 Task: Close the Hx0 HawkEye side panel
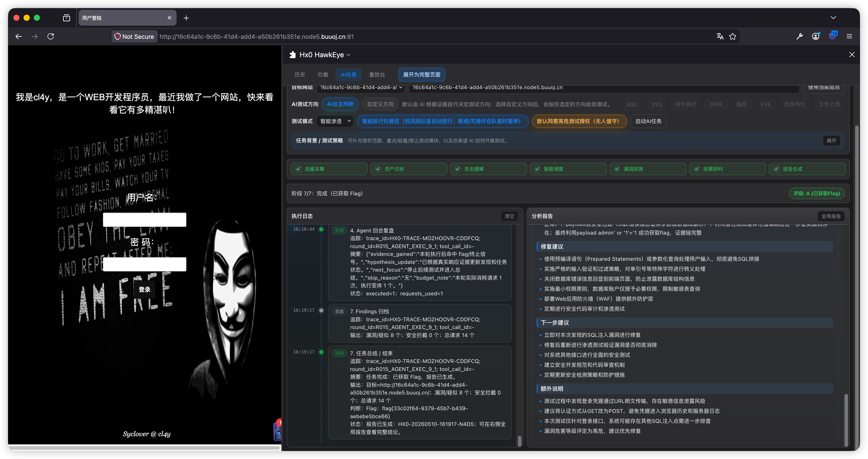coord(852,55)
